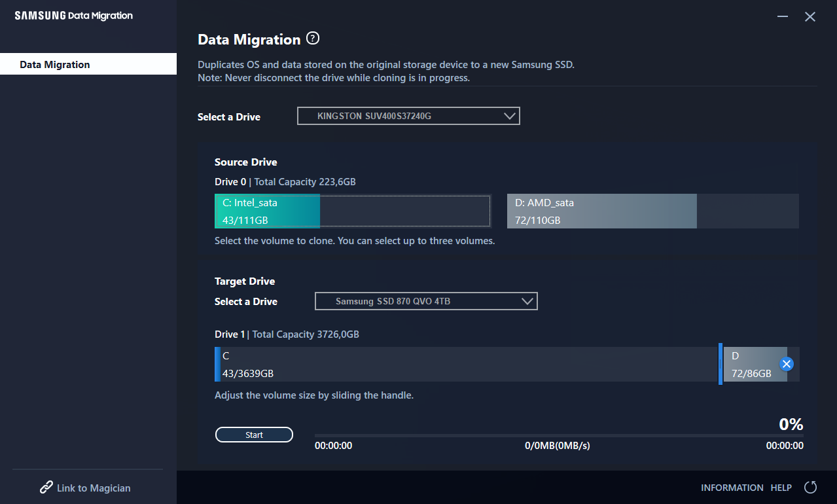Minimize the Samsung Data Migration window
This screenshot has height=504, width=837.
[x=783, y=17]
